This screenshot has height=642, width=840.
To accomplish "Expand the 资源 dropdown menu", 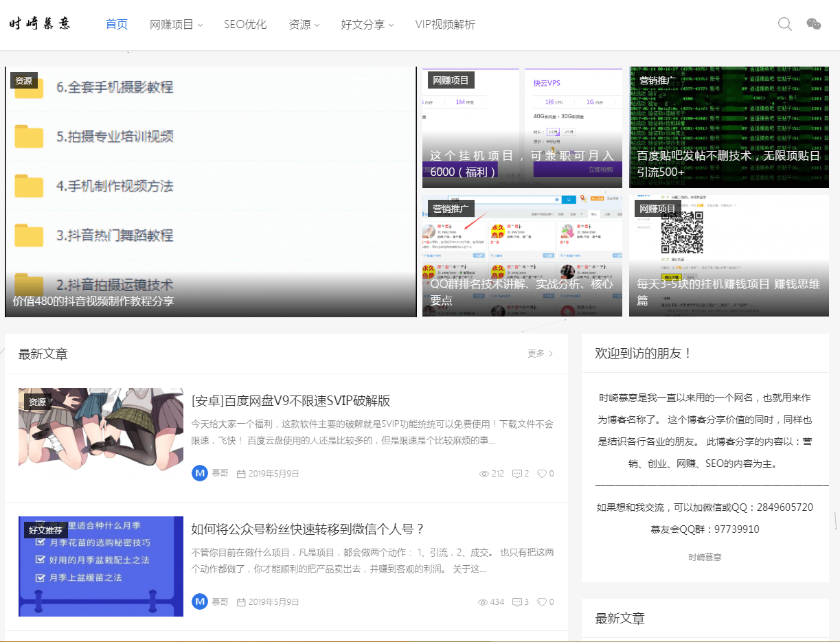I will pyautogui.click(x=304, y=25).
